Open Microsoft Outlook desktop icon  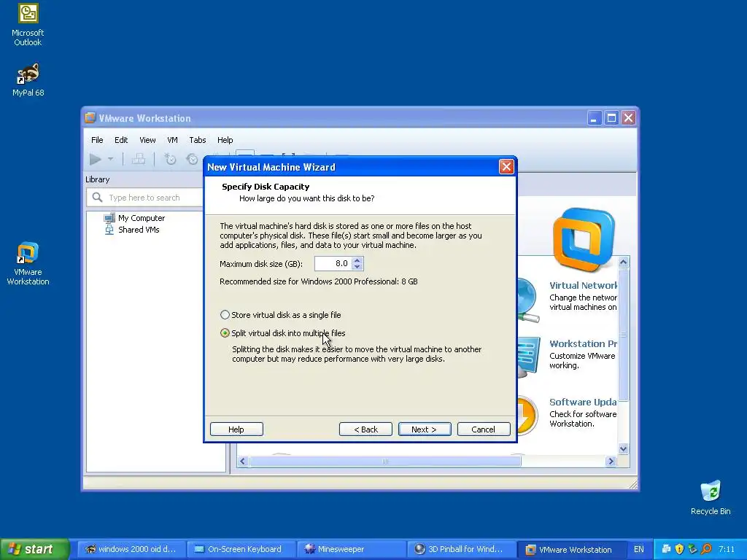pos(28,25)
